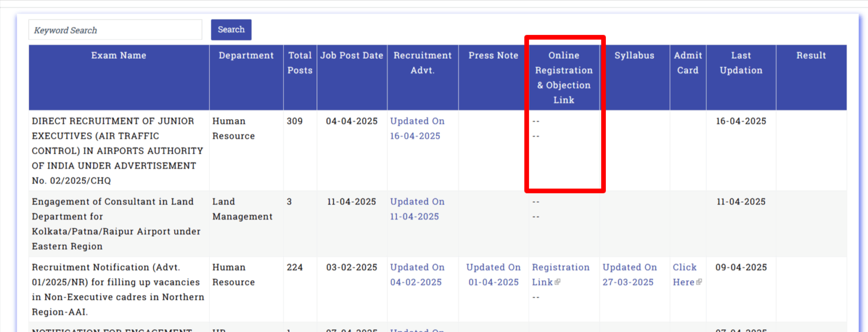Click the Online Registration & Objection Link header
This screenshot has height=332, width=868.
(x=564, y=77)
